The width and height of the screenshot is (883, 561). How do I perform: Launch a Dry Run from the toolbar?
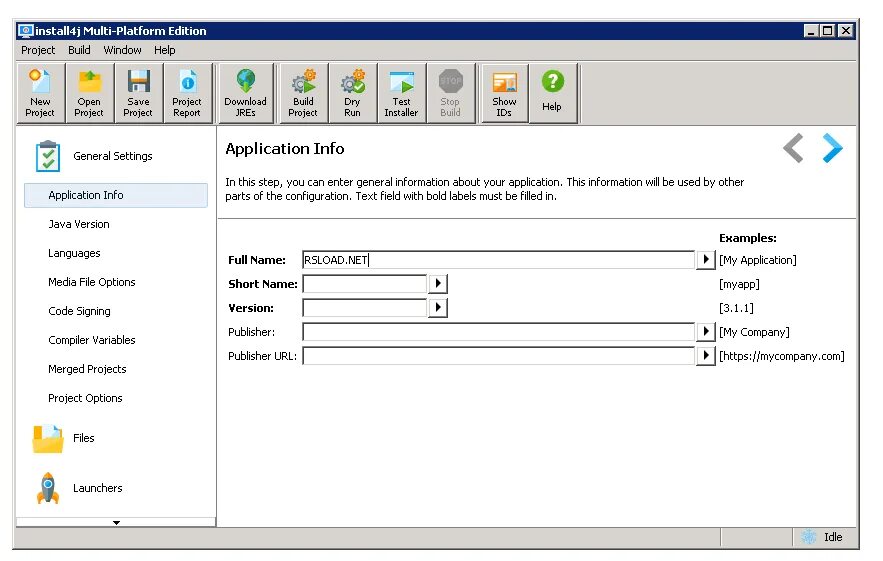(x=353, y=94)
